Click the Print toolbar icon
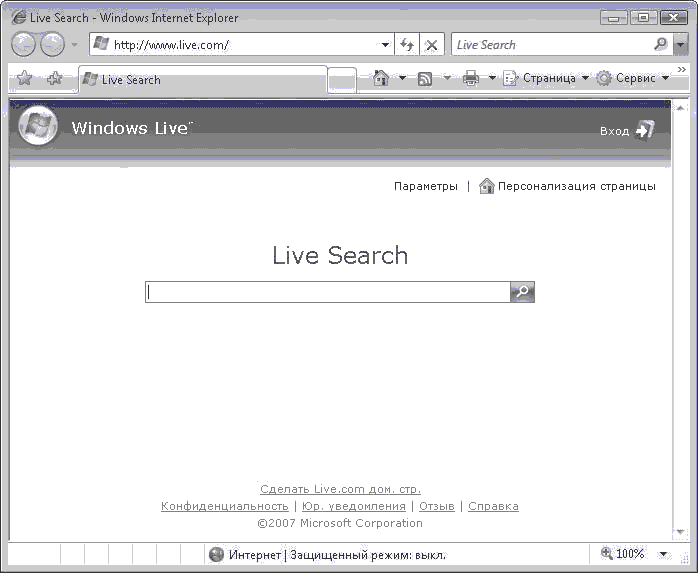 pyautogui.click(x=471, y=78)
